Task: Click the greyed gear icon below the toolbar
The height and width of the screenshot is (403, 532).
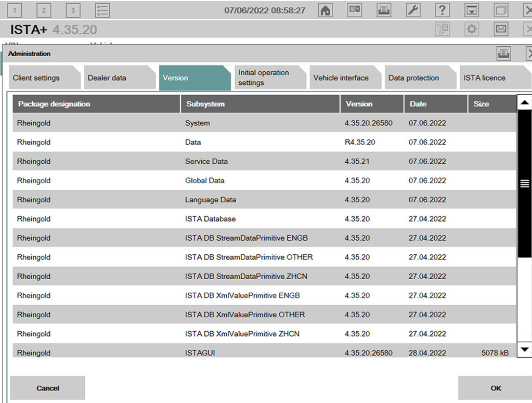Action: pyautogui.click(x=472, y=29)
